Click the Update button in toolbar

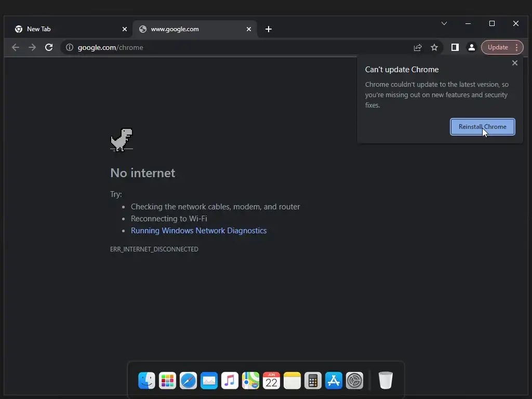pyautogui.click(x=498, y=47)
